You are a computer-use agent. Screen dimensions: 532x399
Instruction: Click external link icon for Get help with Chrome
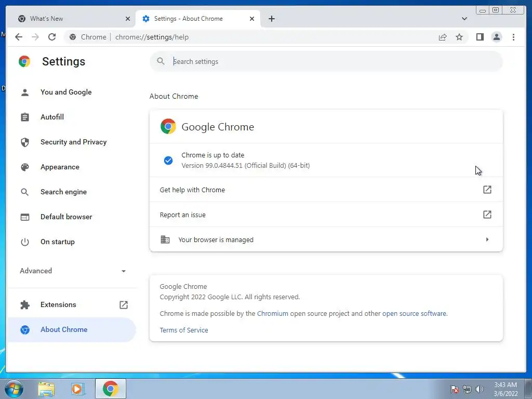click(487, 190)
